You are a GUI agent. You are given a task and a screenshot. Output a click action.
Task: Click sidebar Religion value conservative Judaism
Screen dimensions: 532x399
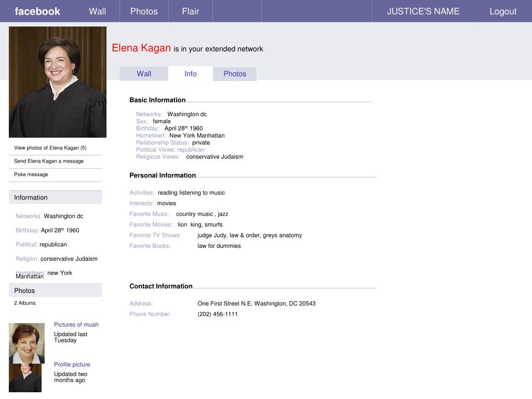coord(69,259)
